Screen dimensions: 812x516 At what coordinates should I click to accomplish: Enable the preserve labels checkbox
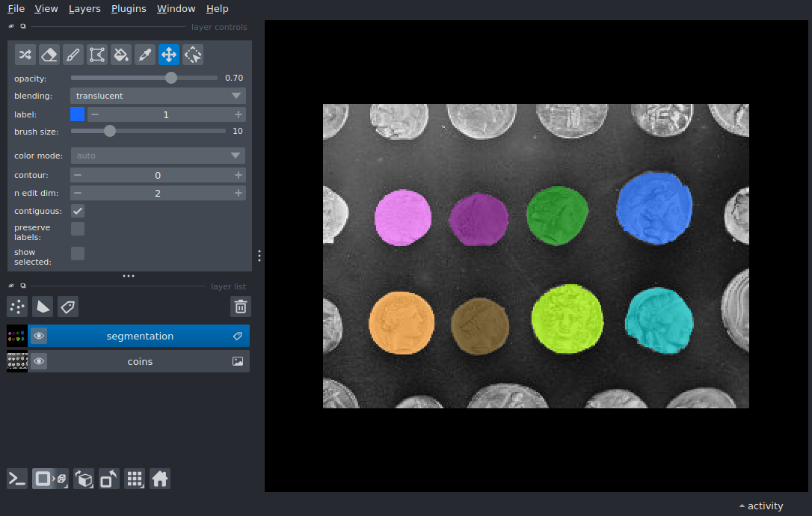coord(78,229)
